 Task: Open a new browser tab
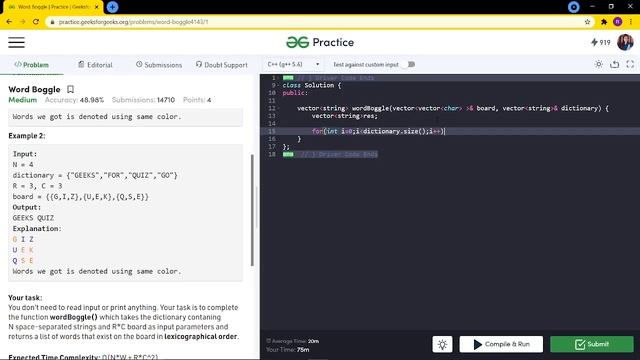point(112,7)
